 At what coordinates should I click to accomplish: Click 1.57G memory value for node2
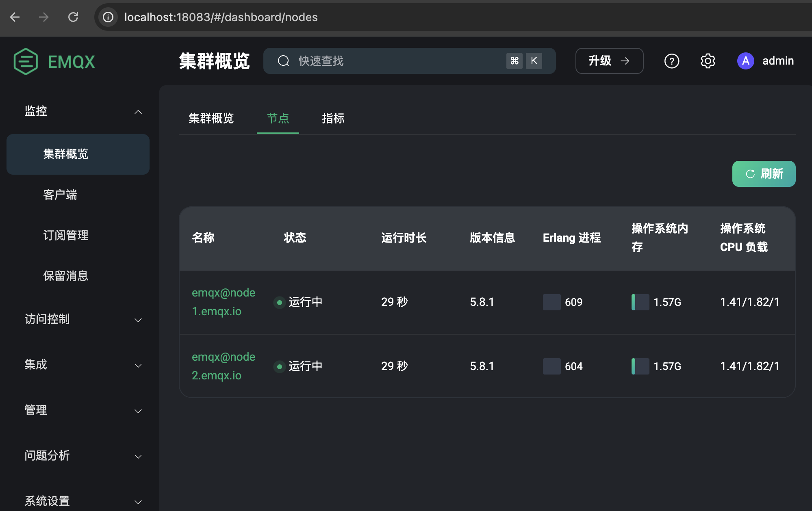667,366
